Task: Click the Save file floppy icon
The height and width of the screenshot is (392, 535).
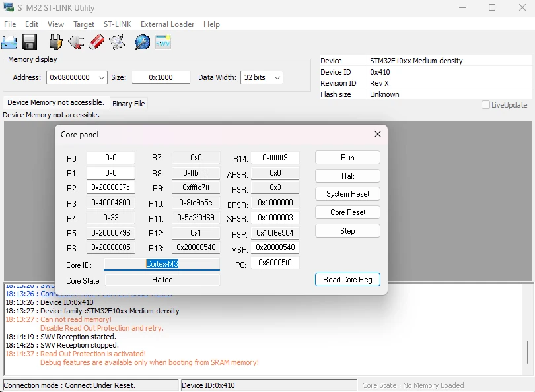Action: (x=29, y=43)
